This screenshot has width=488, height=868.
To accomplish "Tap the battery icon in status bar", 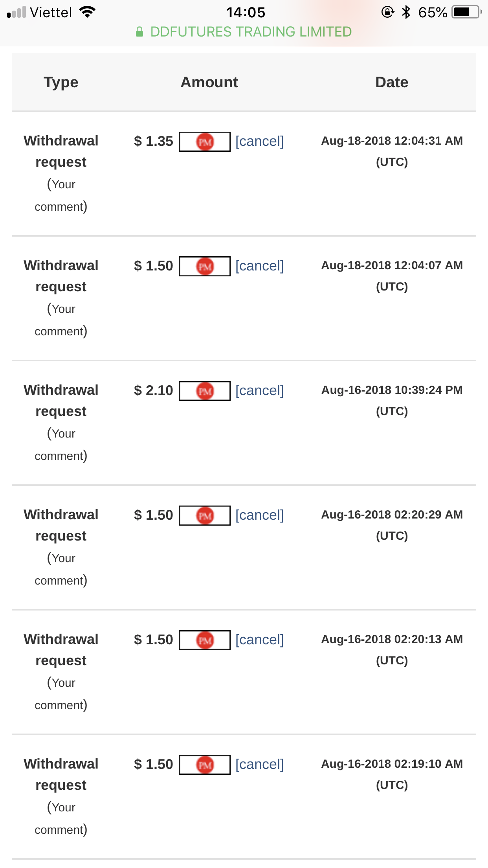I will (x=466, y=12).
